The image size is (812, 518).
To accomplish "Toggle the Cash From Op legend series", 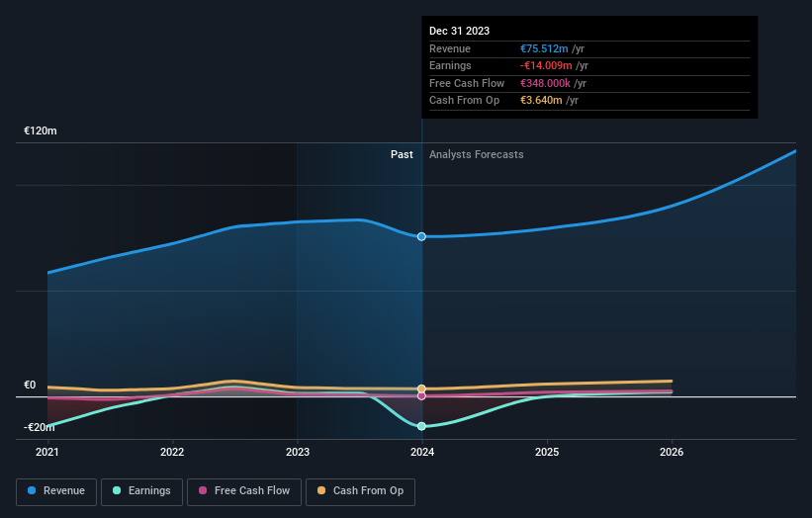I will pos(360,491).
